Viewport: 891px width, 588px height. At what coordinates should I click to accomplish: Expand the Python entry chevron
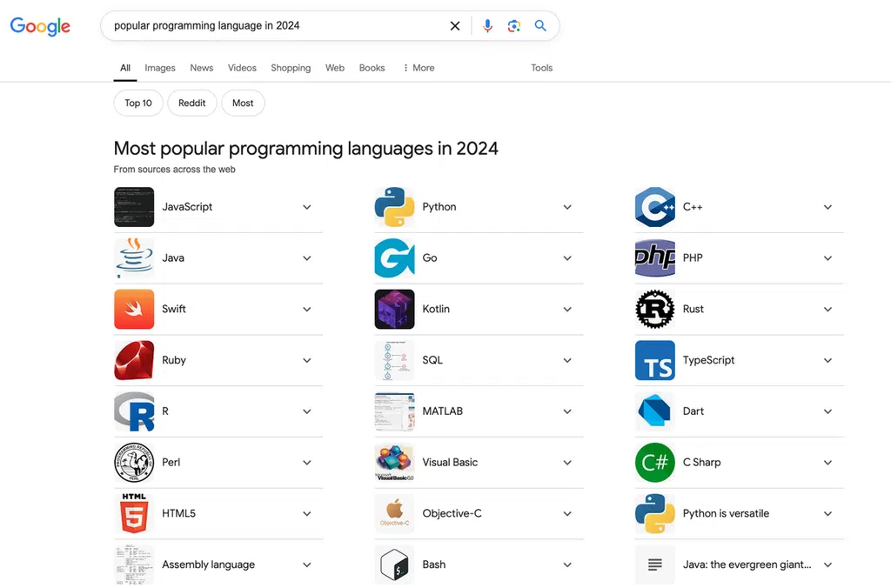567,207
